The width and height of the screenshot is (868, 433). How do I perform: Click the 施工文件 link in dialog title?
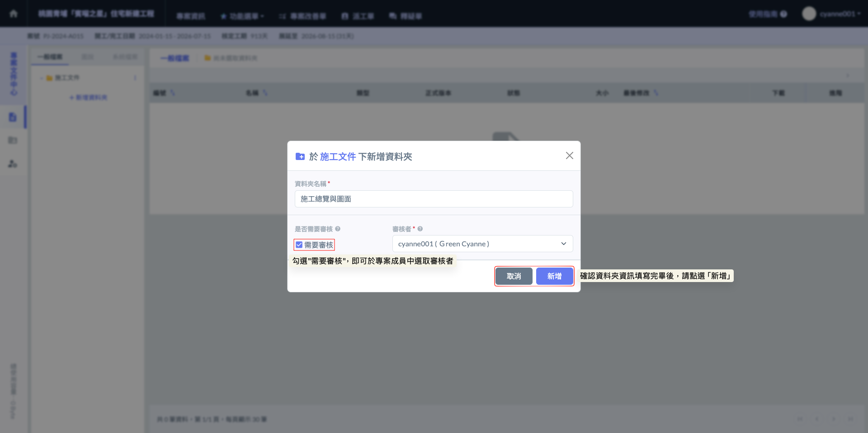338,157
